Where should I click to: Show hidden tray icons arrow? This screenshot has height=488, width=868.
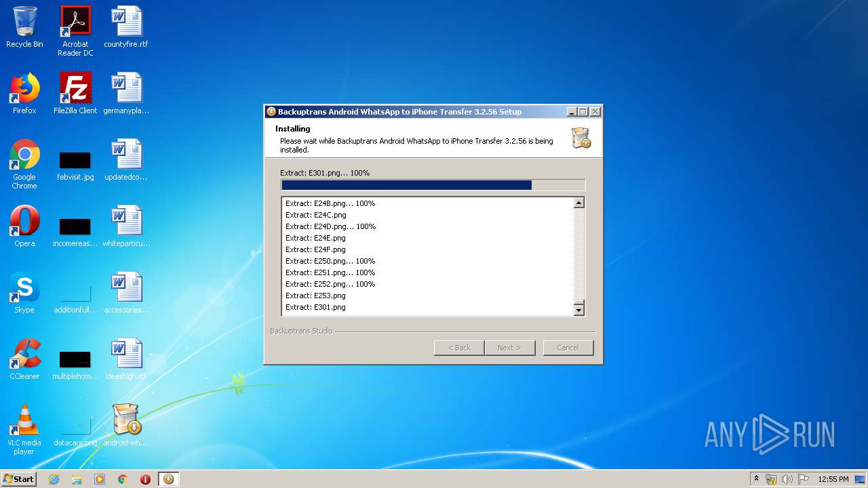756,479
